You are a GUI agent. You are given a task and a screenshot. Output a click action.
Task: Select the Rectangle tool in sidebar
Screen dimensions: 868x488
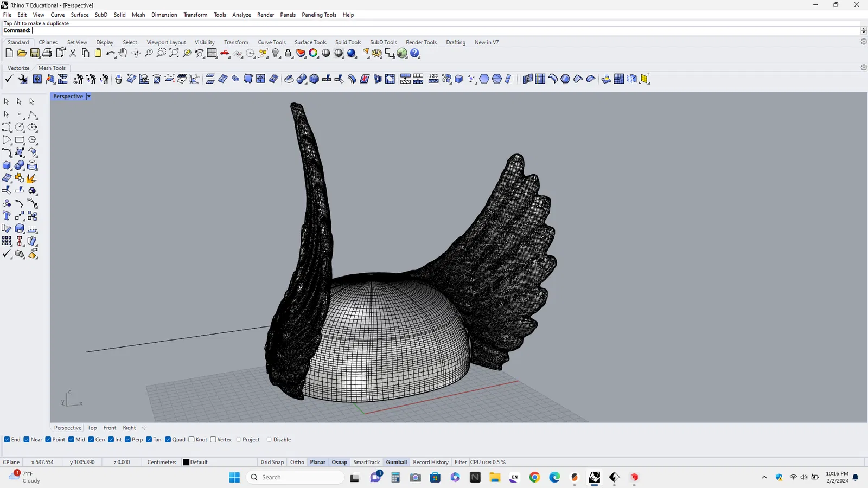pos(20,140)
